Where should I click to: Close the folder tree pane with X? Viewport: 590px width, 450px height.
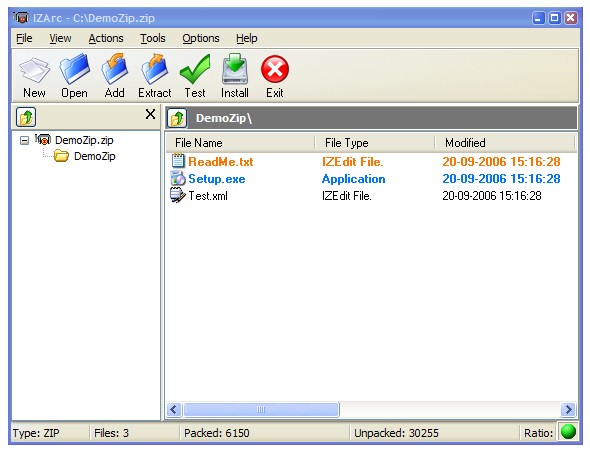[x=151, y=114]
